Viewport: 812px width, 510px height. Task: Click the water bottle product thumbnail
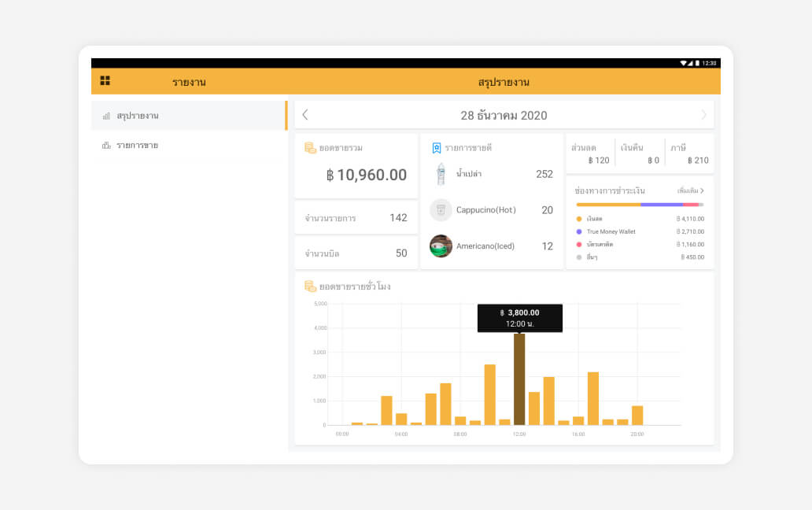(441, 174)
